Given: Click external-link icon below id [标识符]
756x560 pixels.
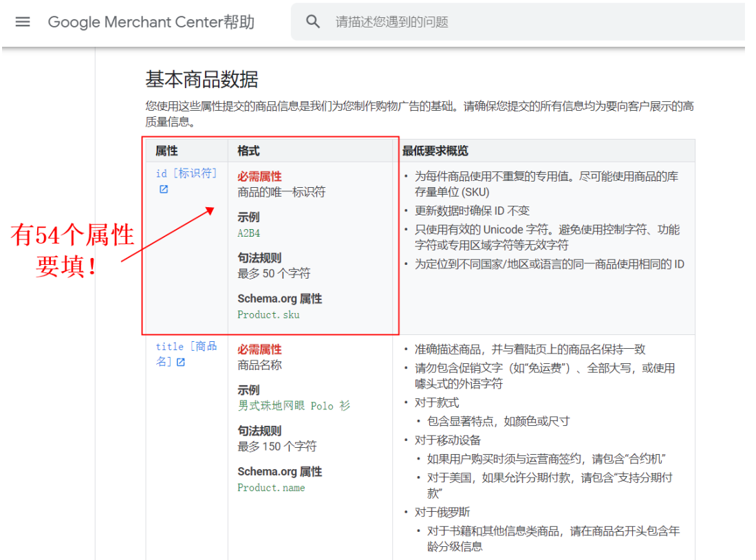Looking at the screenshot, I should [x=164, y=189].
